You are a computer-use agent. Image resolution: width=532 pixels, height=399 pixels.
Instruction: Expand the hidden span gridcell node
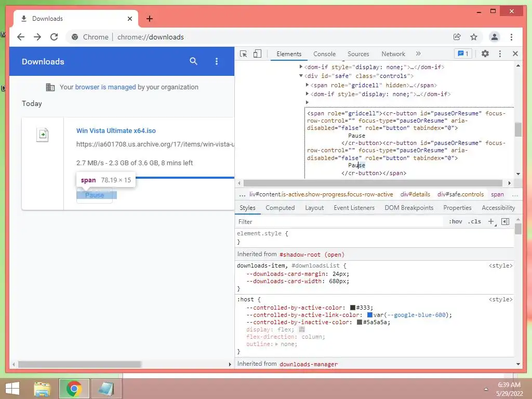coord(307,85)
